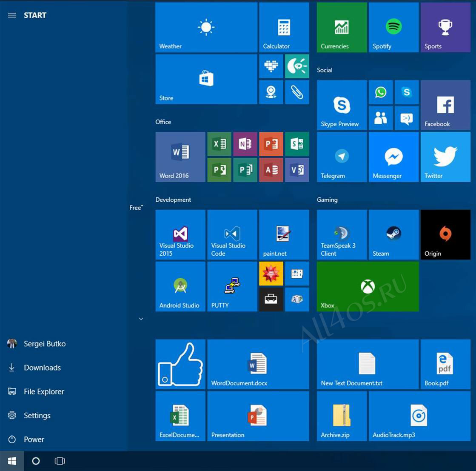Image resolution: width=476 pixels, height=471 pixels.
Task: Open the Book.pdf tile
Action: click(445, 364)
